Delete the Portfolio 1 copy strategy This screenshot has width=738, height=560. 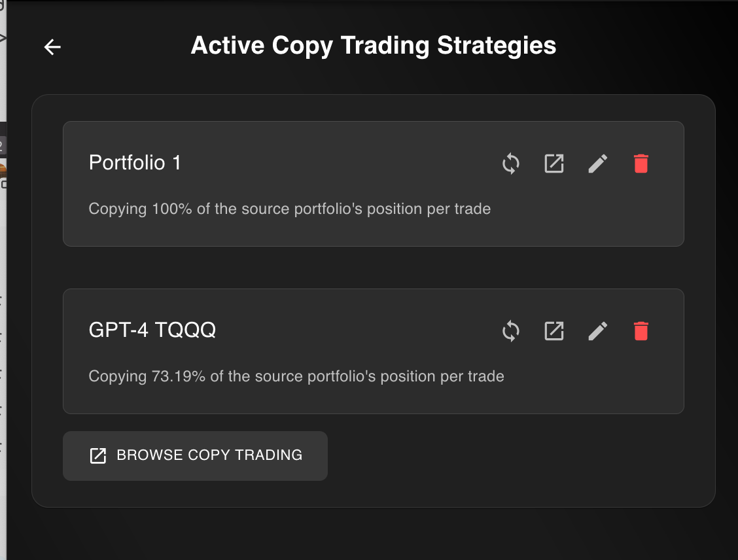[641, 164]
